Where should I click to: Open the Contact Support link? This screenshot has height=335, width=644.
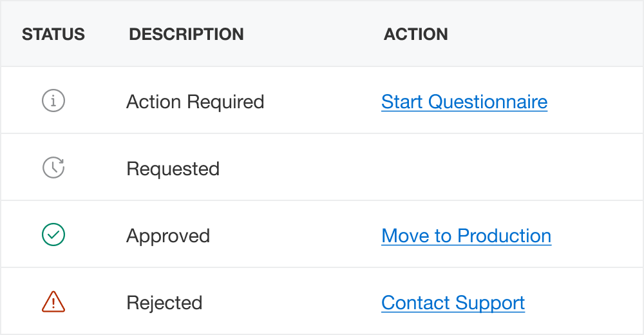pyautogui.click(x=453, y=303)
